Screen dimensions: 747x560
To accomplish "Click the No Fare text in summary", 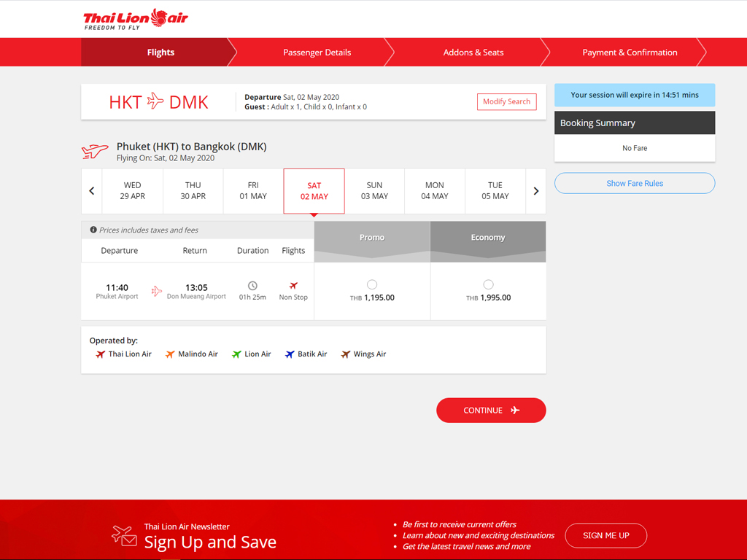I will [635, 148].
